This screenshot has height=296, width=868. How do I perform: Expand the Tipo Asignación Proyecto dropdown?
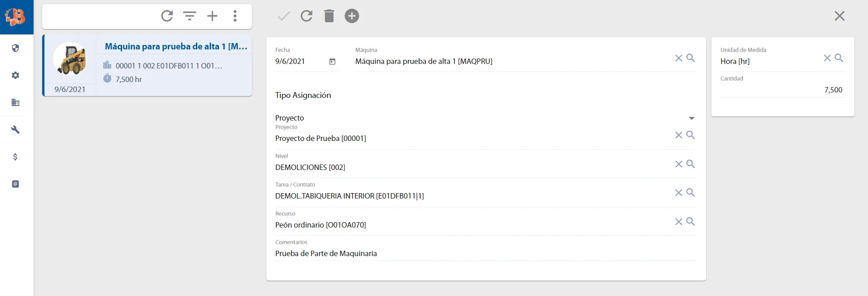[x=691, y=118]
